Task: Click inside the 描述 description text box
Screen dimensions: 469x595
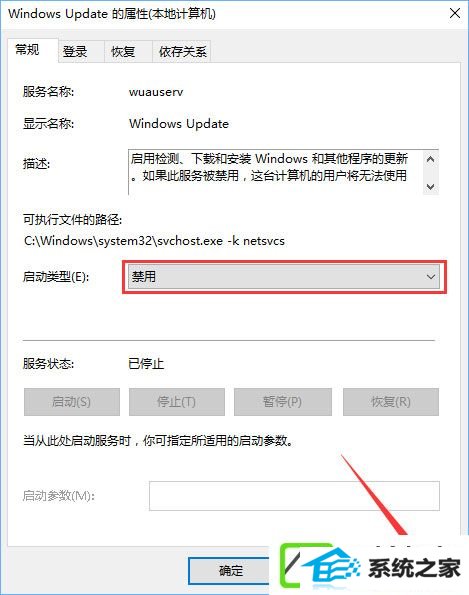Action: [x=276, y=172]
